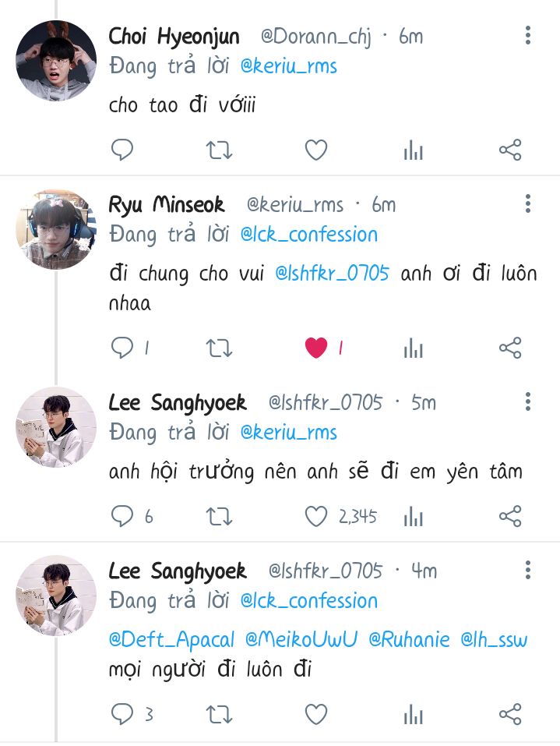Like the tweet with 2,345 likes
Viewport: 560px width, 746px height.
point(316,516)
